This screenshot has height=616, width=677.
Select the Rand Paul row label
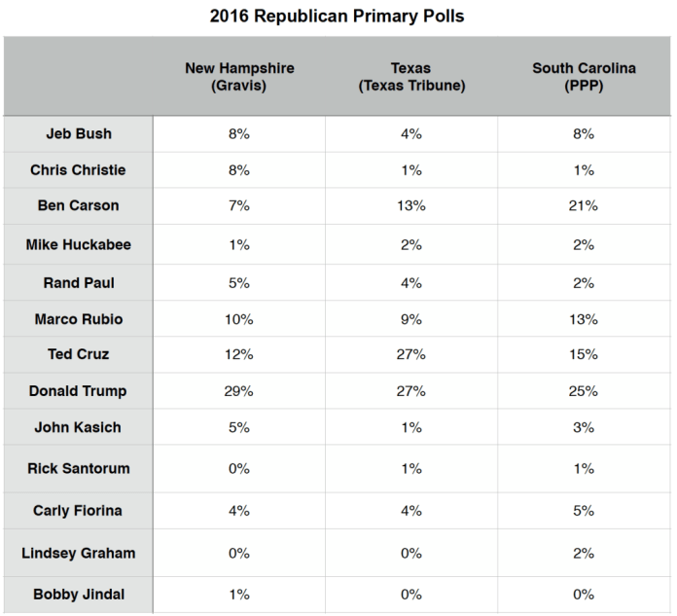pyautogui.click(x=78, y=282)
